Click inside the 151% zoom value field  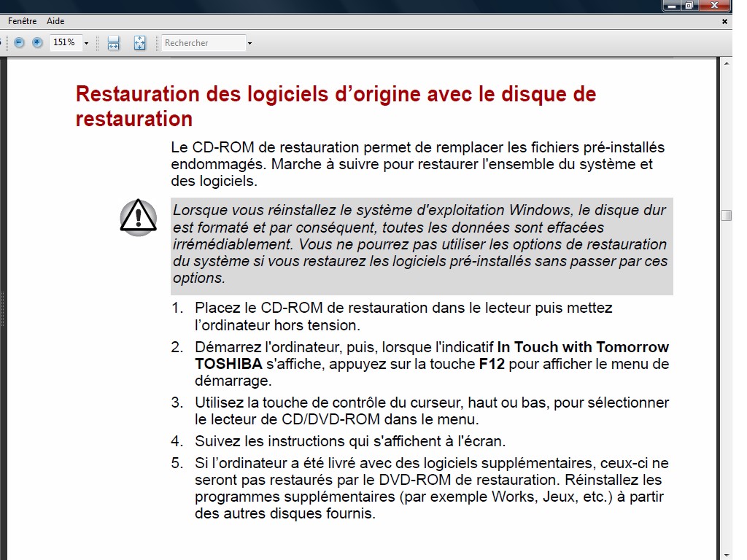point(65,43)
